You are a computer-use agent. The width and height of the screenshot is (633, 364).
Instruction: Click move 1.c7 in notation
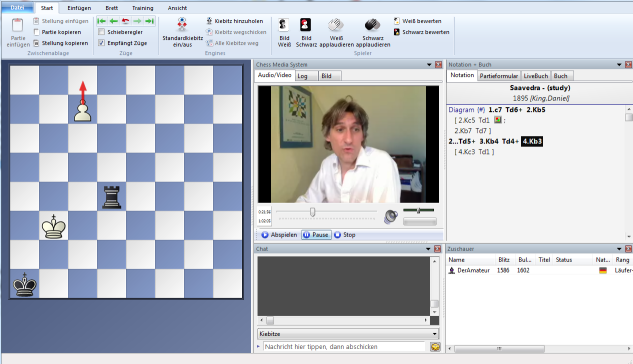pyautogui.click(x=495, y=110)
